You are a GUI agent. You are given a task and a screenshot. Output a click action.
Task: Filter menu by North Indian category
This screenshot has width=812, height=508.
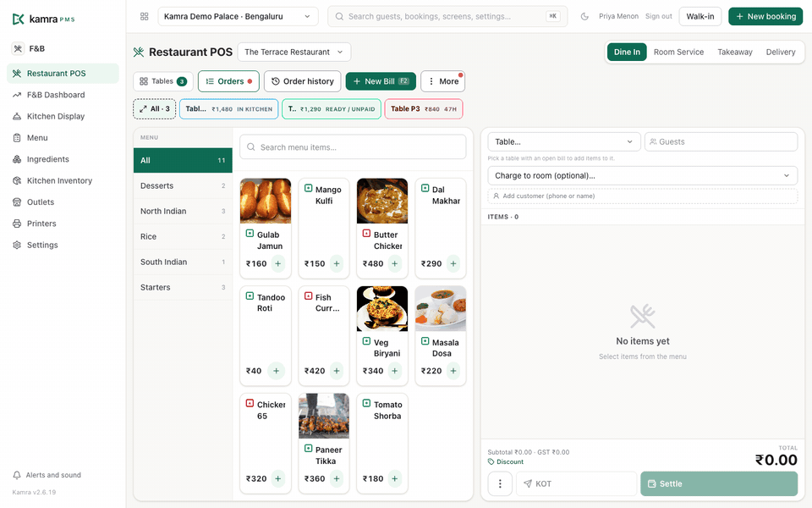[x=183, y=211]
